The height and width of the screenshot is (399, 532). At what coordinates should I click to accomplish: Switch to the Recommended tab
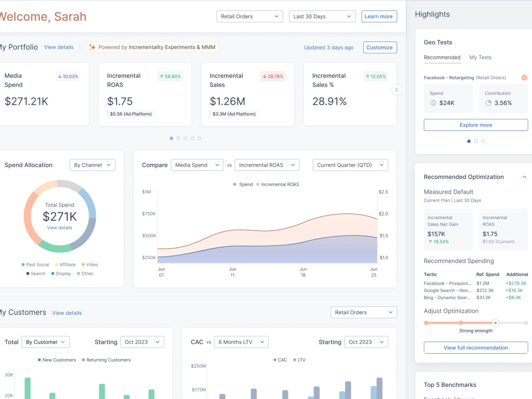point(442,57)
